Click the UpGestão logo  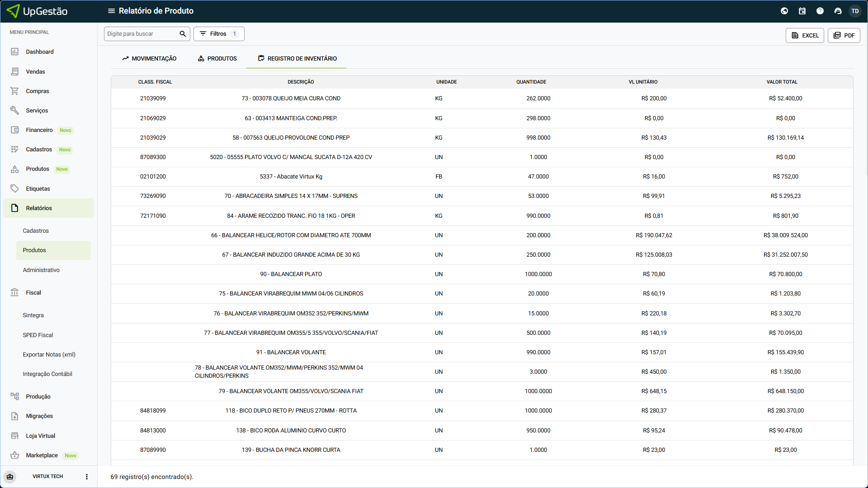tap(38, 11)
